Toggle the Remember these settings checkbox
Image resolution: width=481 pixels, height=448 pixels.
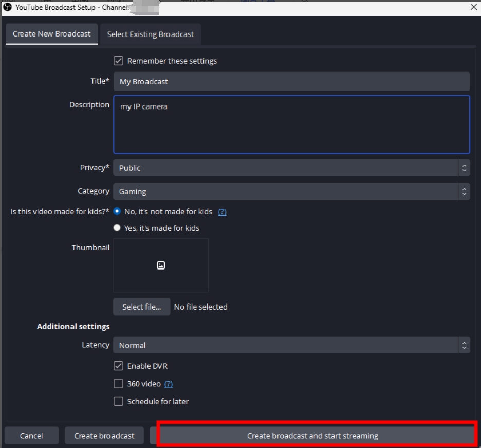[119, 61]
